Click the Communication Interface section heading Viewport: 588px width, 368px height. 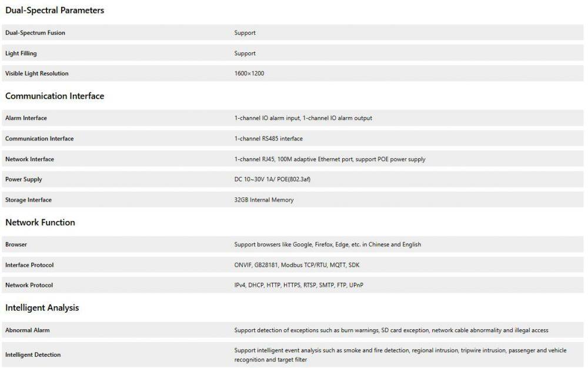pos(55,96)
